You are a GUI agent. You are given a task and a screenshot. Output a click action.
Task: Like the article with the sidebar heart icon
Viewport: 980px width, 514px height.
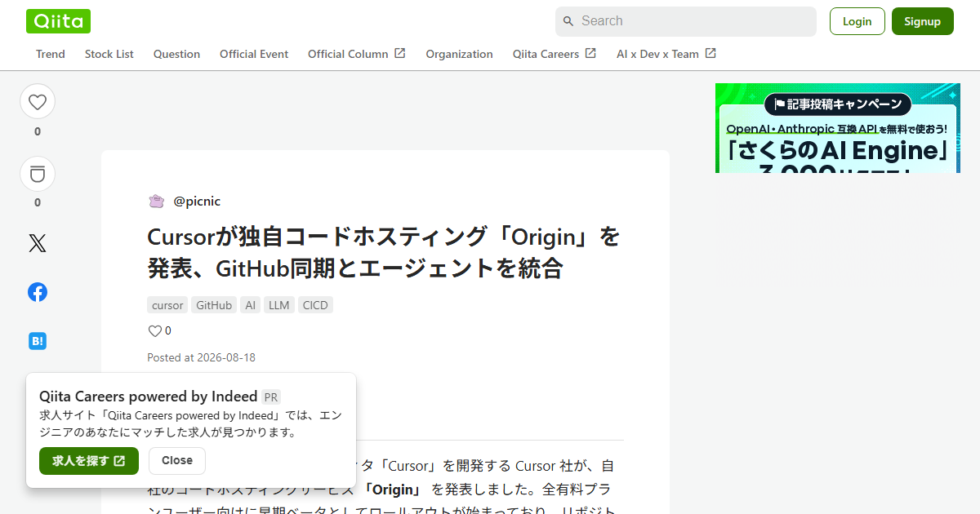38,102
